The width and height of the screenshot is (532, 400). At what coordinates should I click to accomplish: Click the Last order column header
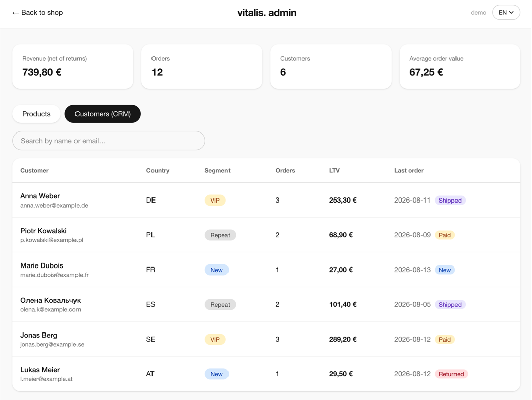click(409, 170)
